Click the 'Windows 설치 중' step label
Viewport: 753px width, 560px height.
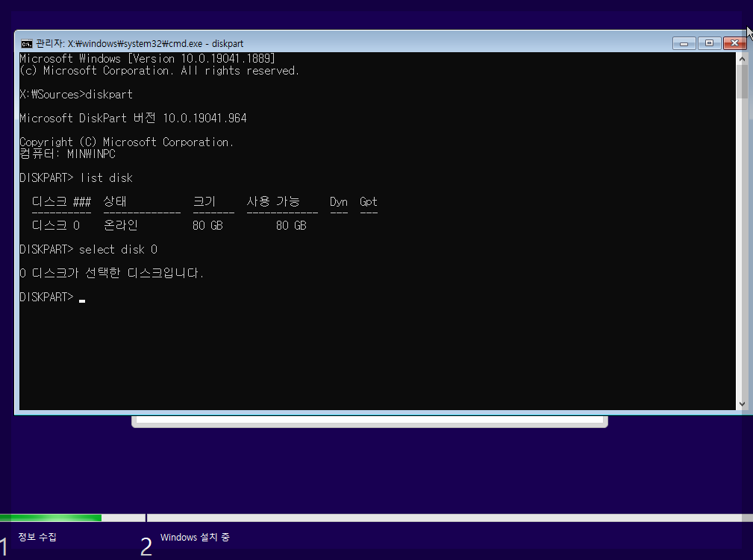click(x=195, y=538)
